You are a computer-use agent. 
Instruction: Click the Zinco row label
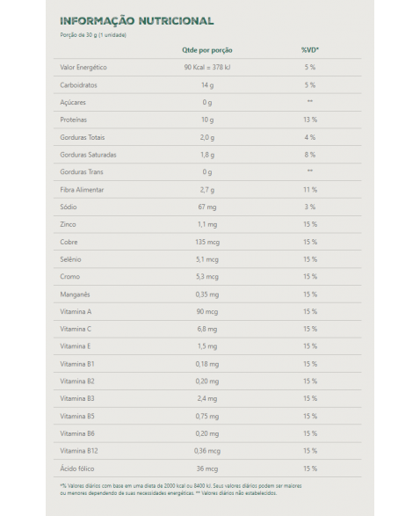pyautogui.click(x=68, y=224)
